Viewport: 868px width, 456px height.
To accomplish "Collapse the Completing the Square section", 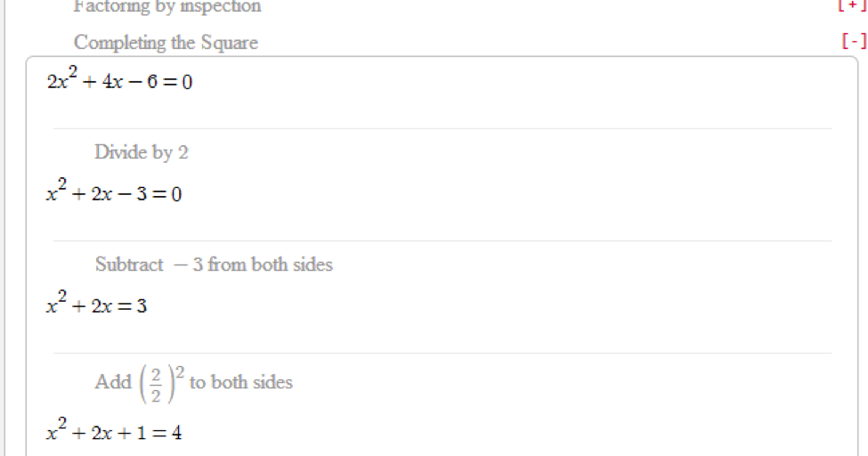I will click(854, 41).
